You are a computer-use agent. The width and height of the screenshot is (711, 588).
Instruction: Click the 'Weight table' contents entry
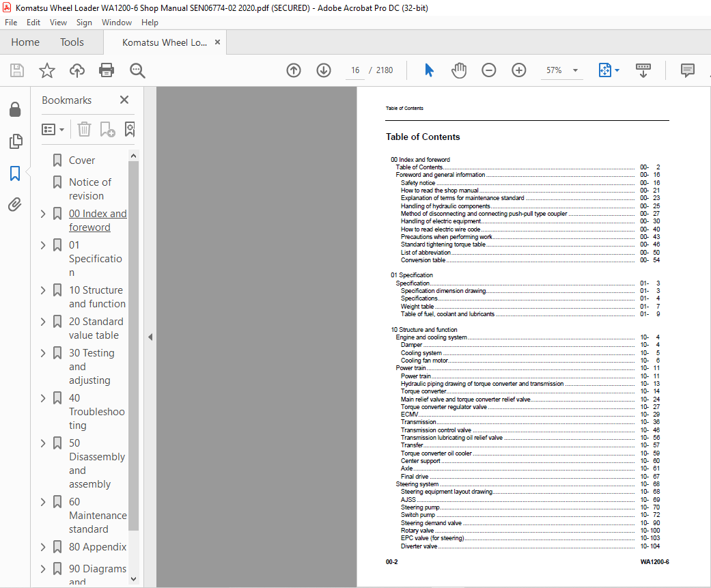click(x=417, y=307)
